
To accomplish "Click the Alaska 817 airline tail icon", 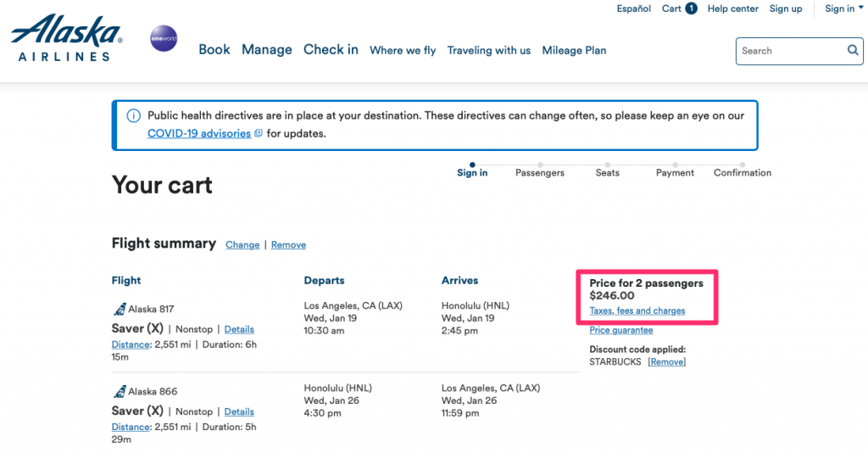I will [119, 309].
